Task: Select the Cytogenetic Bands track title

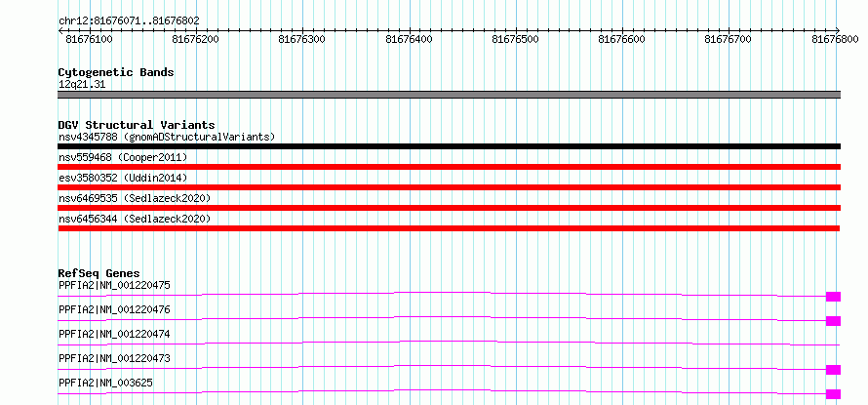Action: 116,72
